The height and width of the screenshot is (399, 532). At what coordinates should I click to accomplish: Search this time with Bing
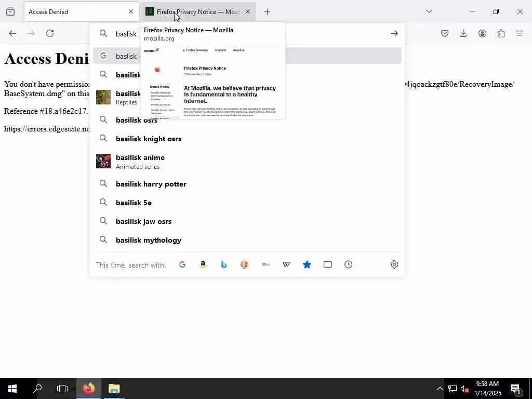tap(223, 264)
